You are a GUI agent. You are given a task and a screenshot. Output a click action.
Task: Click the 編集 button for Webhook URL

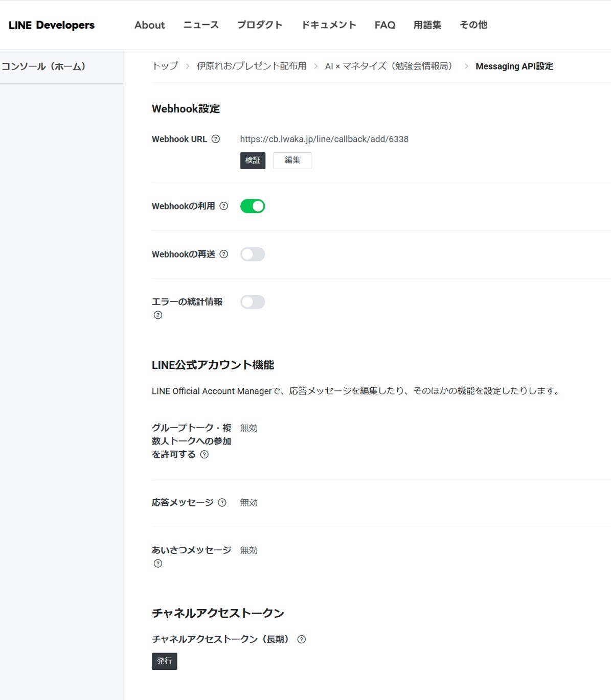click(x=292, y=160)
